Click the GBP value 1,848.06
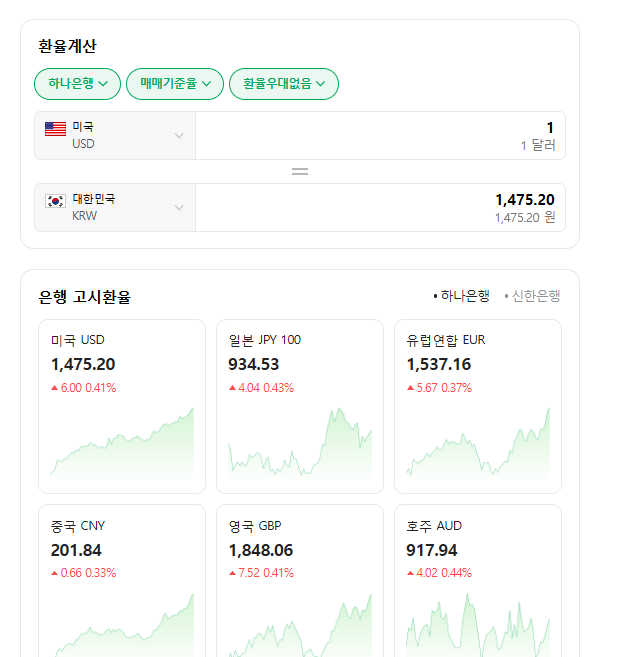The image size is (623, 657). click(261, 550)
